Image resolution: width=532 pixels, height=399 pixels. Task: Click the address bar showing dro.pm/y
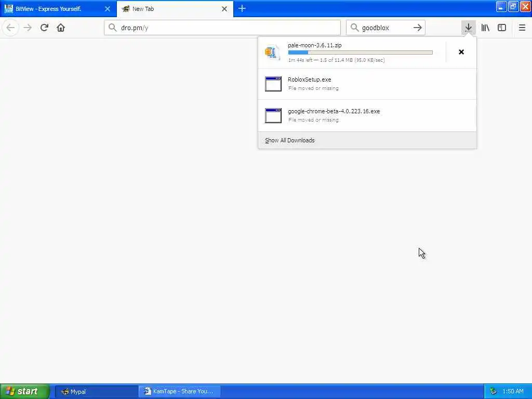point(222,28)
